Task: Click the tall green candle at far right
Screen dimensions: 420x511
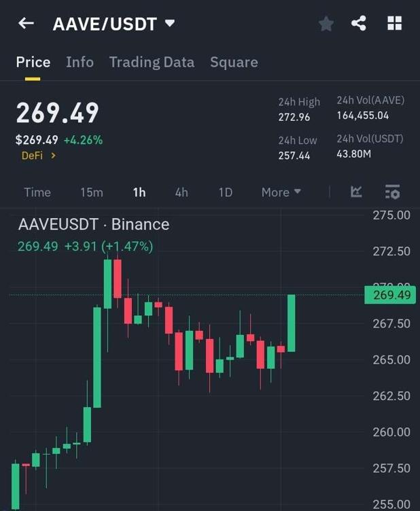Action: tap(292, 323)
